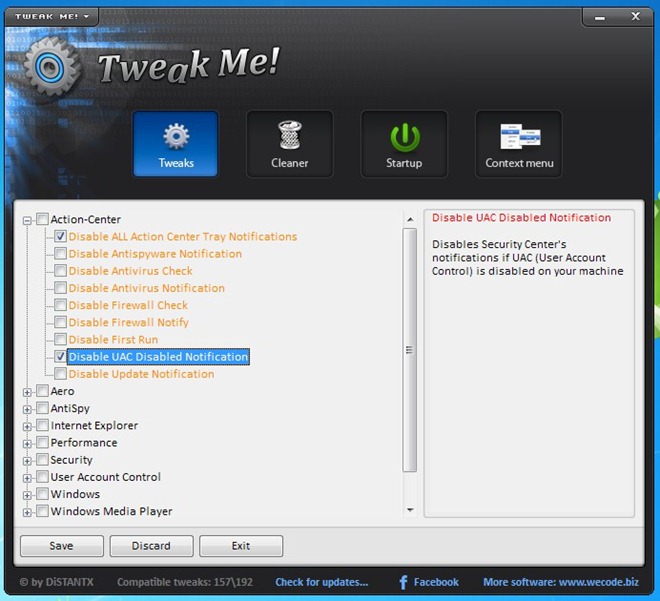Click the © by DiSTANTX footer text
Image resolution: width=660 pixels, height=601 pixels.
coord(56,582)
